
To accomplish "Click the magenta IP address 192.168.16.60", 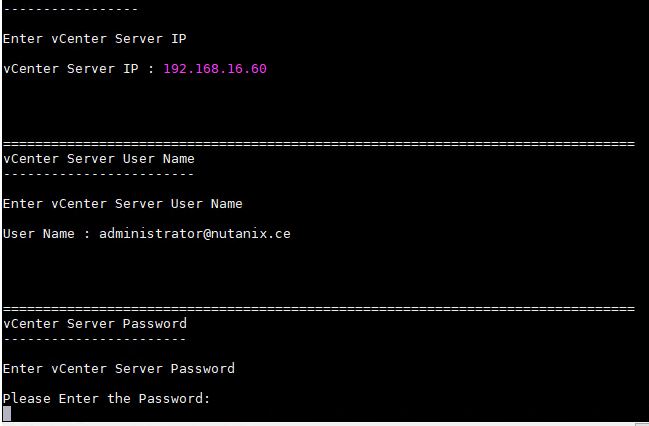I will click(215, 69).
